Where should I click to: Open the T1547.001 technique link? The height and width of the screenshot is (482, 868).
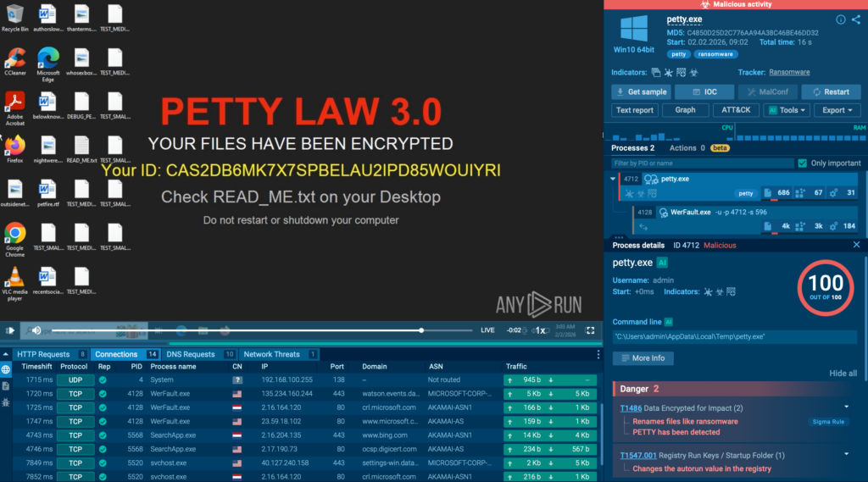(637, 456)
